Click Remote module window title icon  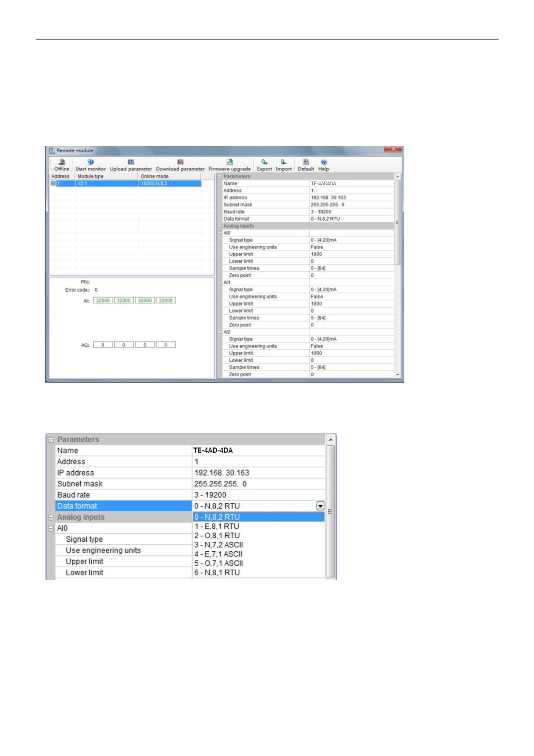52,151
